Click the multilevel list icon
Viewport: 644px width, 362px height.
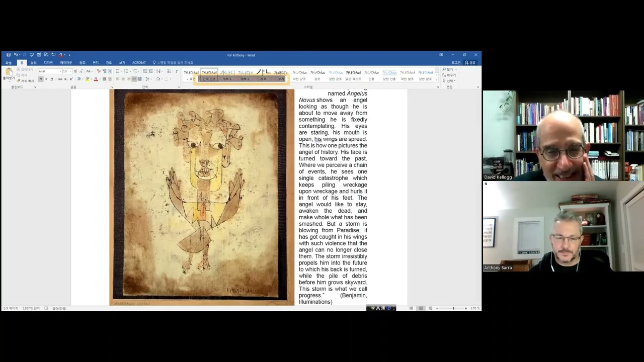[x=134, y=71]
